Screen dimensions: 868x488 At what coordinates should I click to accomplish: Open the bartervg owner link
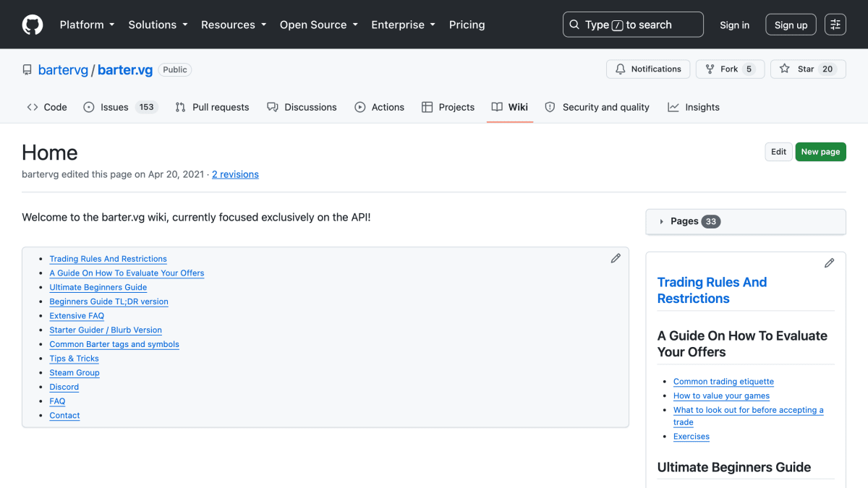tap(63, 70)
